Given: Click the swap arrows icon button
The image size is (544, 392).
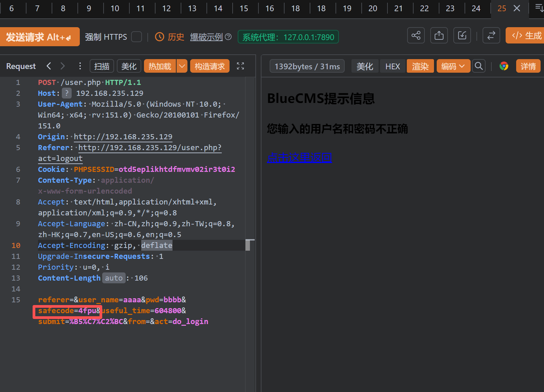Looking at the screenshot, I should click(x=491, y=35).
